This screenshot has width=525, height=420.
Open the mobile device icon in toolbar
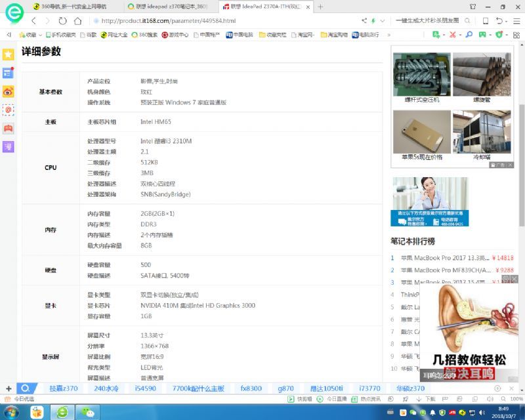click(485, 21)
